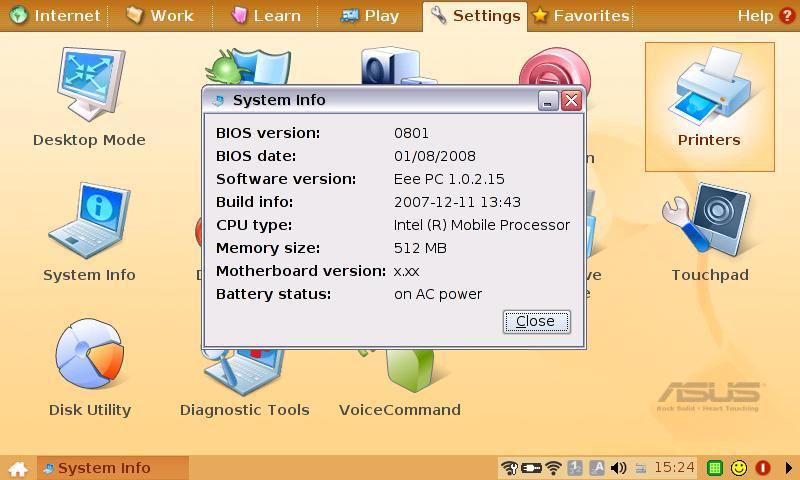Switch to the Internet tab
This screenshot has width=800, height=480.
(x=55, y=15)
